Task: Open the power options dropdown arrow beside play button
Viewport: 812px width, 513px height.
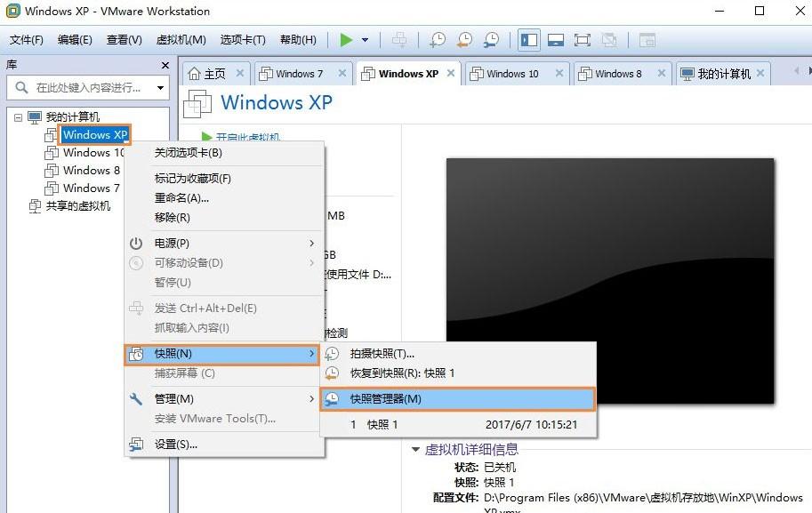Action: pyautogui.click(x=363, y=39)
